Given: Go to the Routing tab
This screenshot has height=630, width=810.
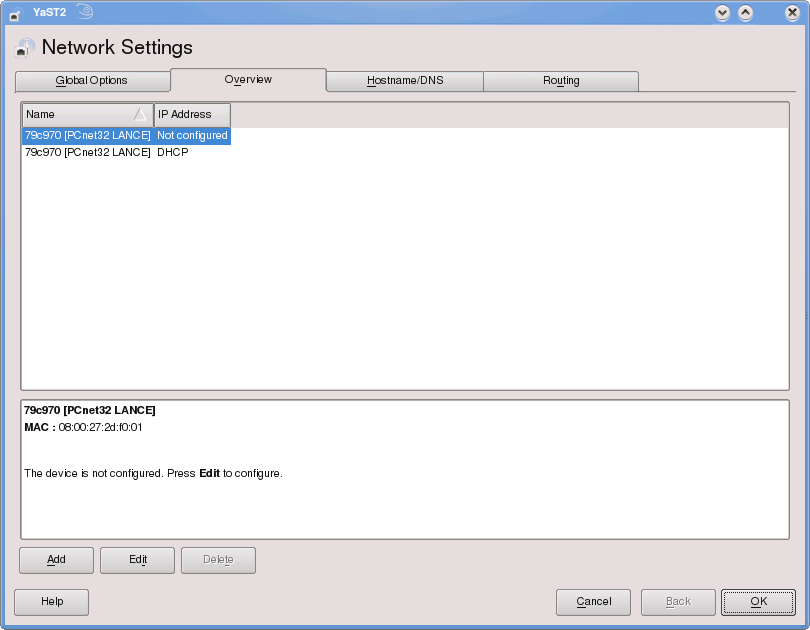Looking at the screenshot, I should pyautogui.click(x=561, y=81).
